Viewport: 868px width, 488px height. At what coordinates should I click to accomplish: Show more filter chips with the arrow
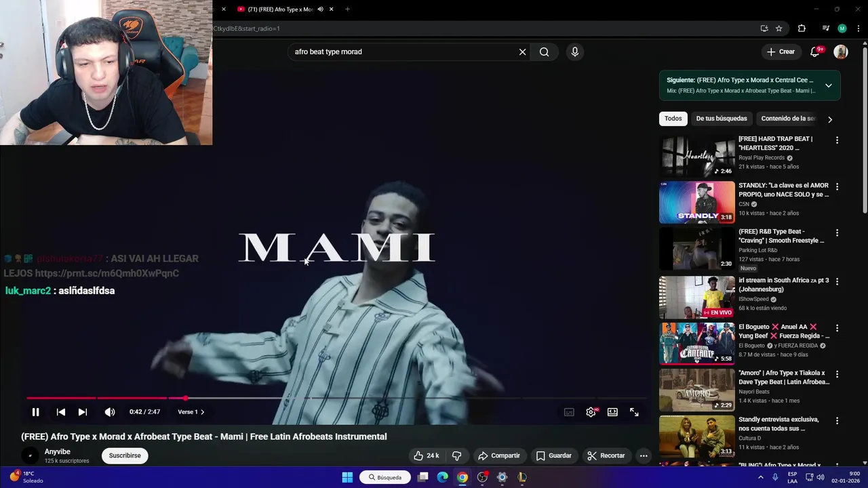point(829,119)
